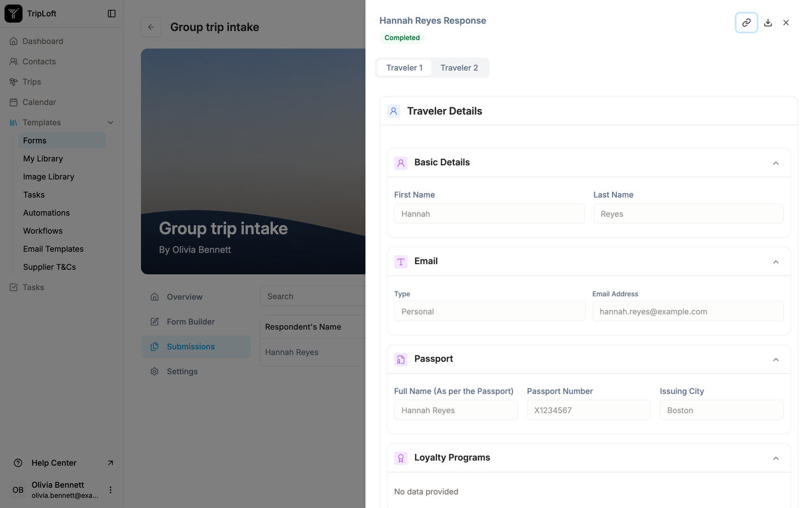Open the Form Builder section

[196, 322]
